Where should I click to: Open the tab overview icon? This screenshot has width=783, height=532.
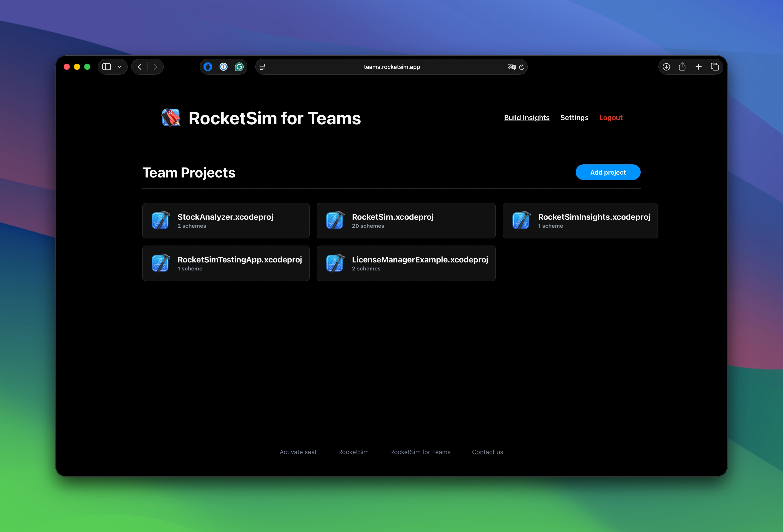point(715,67)
